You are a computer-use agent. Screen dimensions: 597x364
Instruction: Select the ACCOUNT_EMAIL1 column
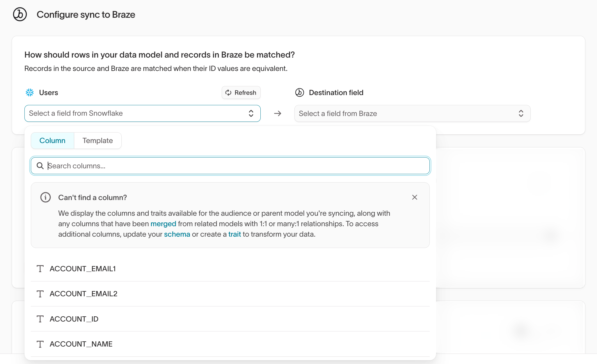230,269
